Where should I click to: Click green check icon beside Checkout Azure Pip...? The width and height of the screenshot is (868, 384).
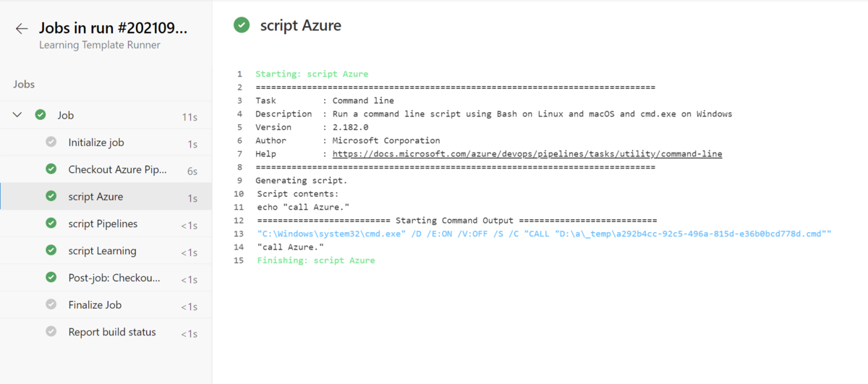pos(51,169)
